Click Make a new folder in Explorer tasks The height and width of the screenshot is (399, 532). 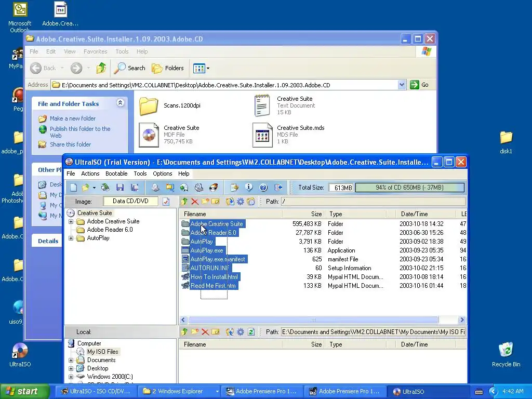[x=73, y=118]
